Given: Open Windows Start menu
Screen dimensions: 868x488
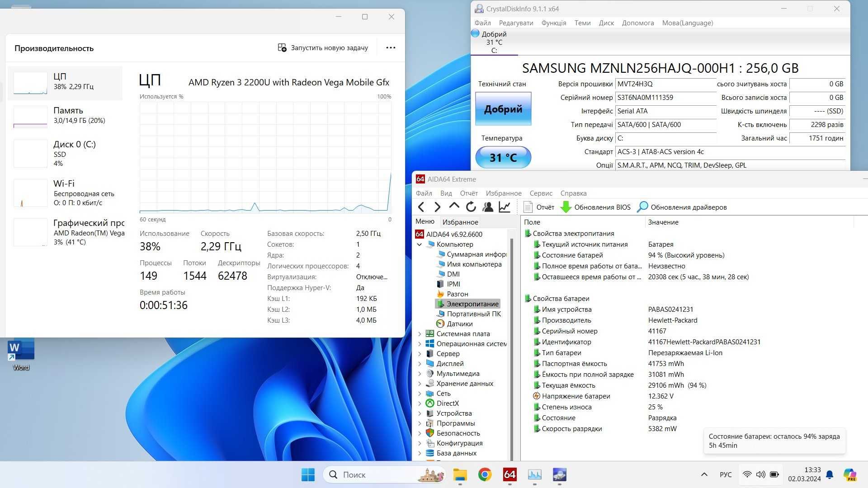Looking at the screenshot, I should point(308,474).
